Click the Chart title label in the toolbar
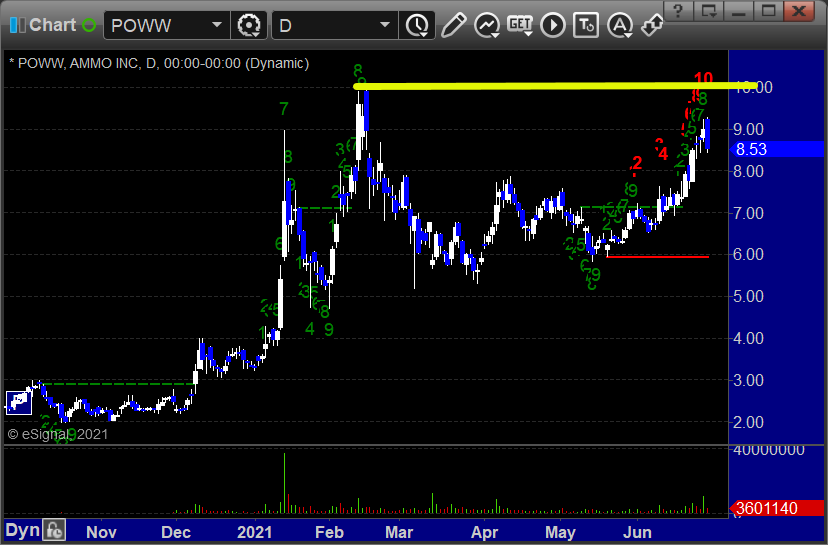 pyautogui.click(x=52, y=25)
